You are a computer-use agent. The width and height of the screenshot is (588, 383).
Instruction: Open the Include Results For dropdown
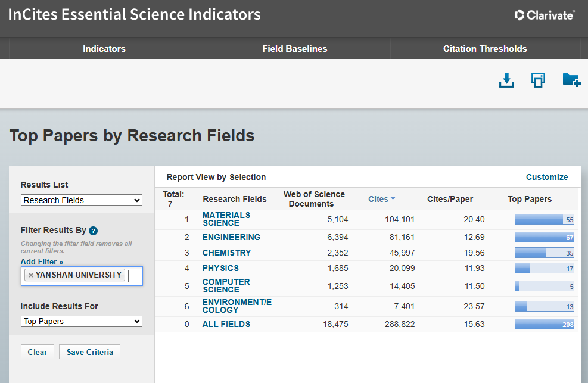(82, 322)
